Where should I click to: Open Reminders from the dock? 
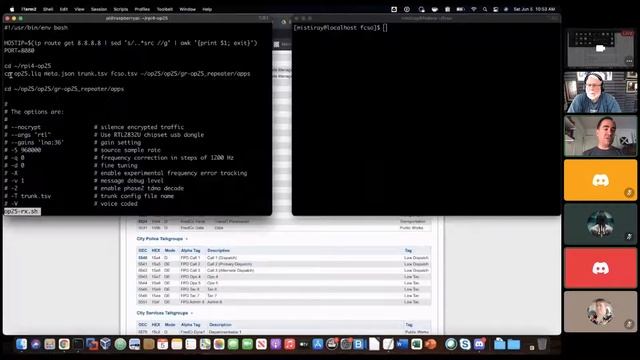(191, 344)
